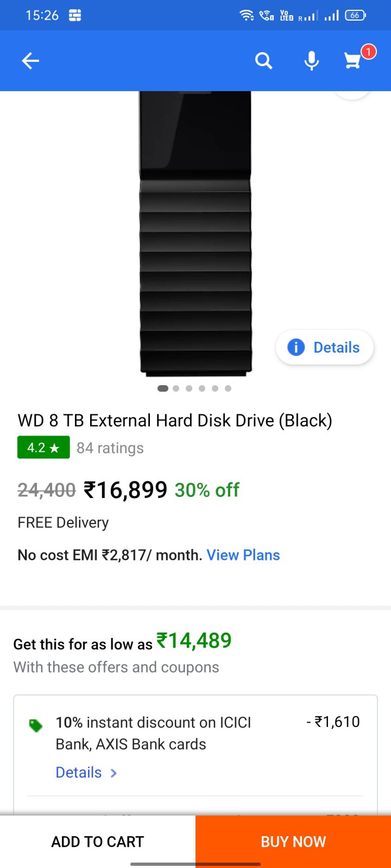Open the shopping cart icon
This screenshot has width=391, height=868.
pyautogui.click(x=353, y=61)
